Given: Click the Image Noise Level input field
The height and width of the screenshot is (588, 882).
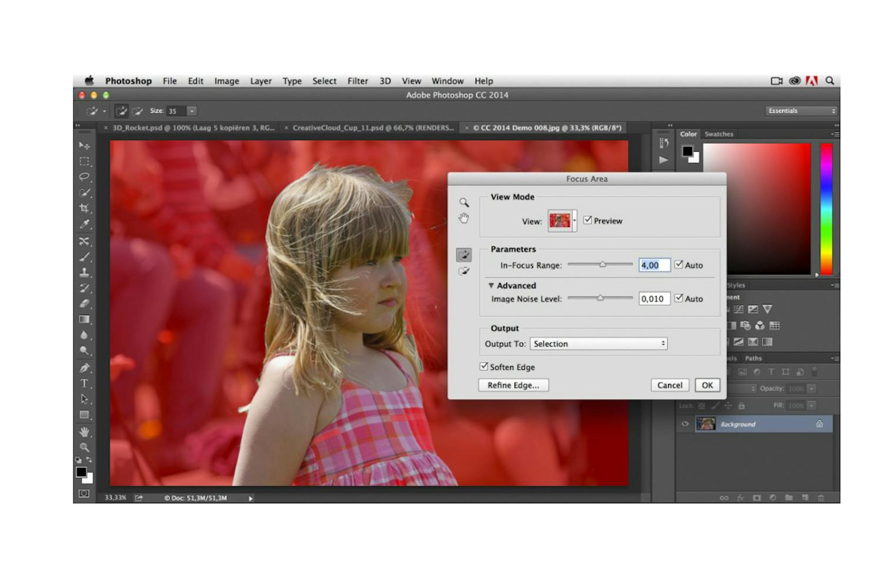Looking at the screenshot, I should pyautogui.click(x=654, y=299).
